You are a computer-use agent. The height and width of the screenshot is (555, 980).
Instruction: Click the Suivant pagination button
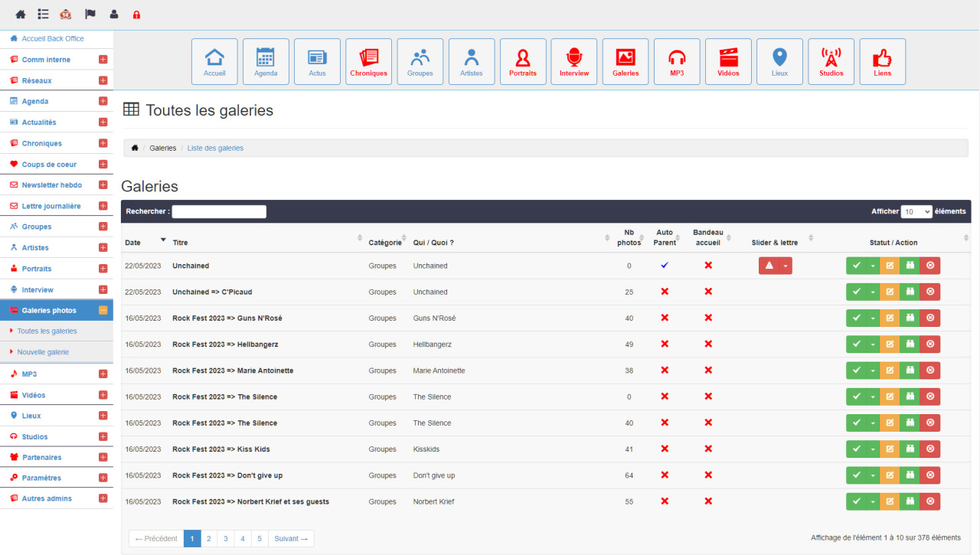[291, 539]
